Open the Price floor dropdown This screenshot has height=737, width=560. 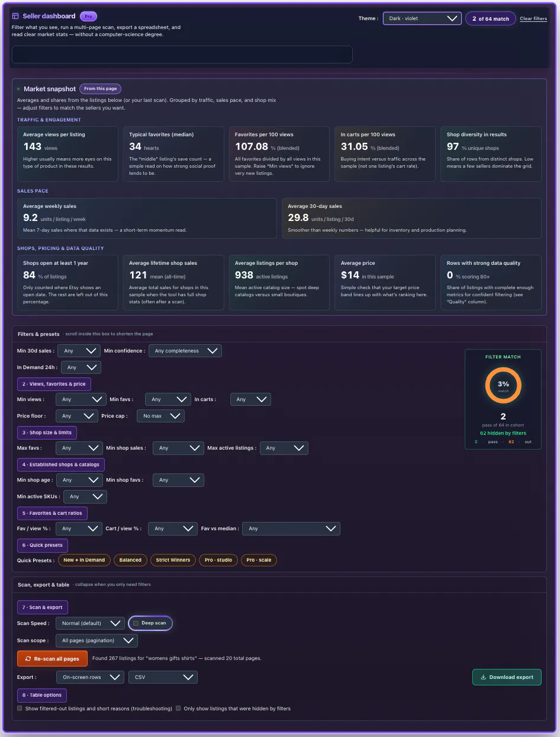(x=76, y=416)
